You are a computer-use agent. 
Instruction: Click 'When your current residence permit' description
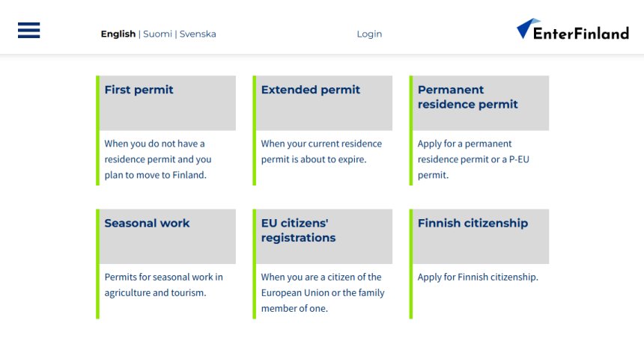[321, 151]
